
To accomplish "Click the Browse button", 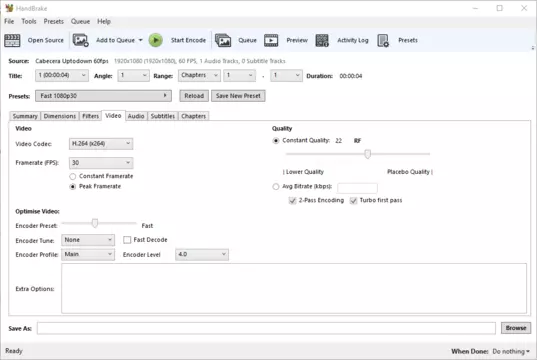I will [x=516, y=328].
